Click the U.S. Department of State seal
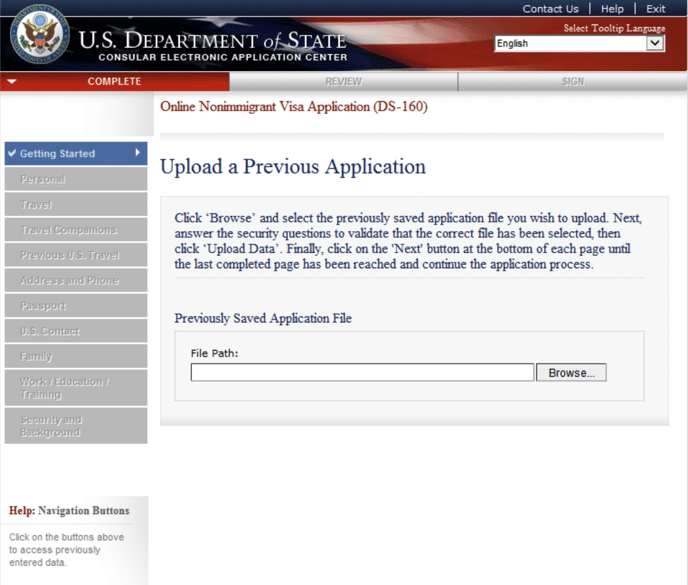The height and width of the screenshot is (585, 688). click(39, 35)
